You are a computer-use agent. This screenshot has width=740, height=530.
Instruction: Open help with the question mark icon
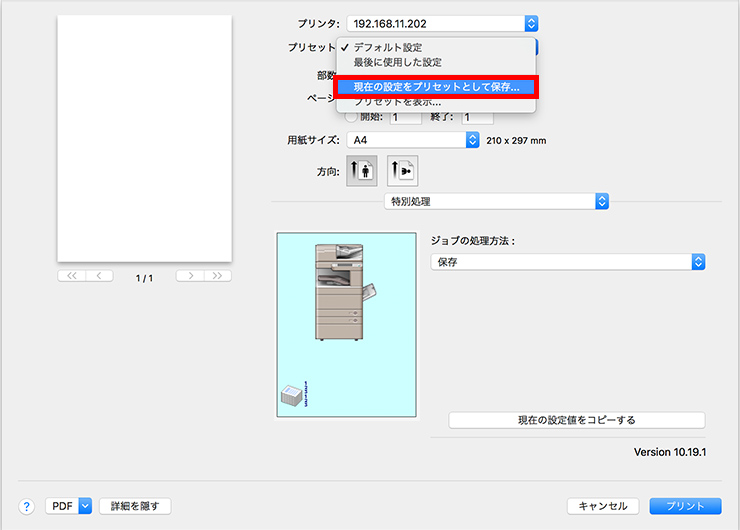(26, 506)
